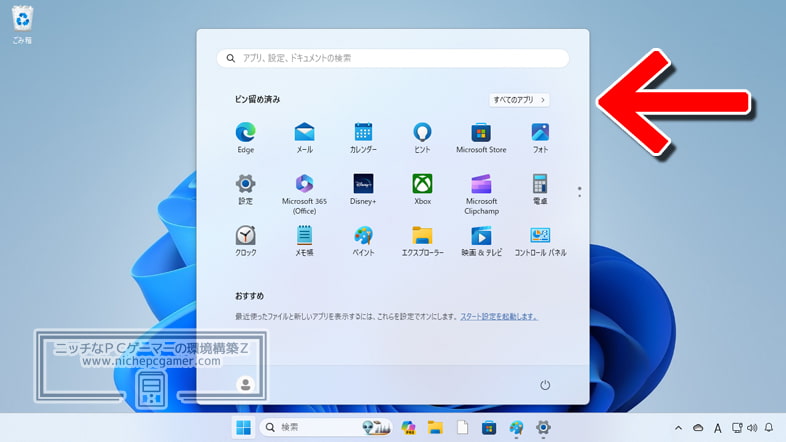Expand hidden system tray icons chevron

(678, 428)
